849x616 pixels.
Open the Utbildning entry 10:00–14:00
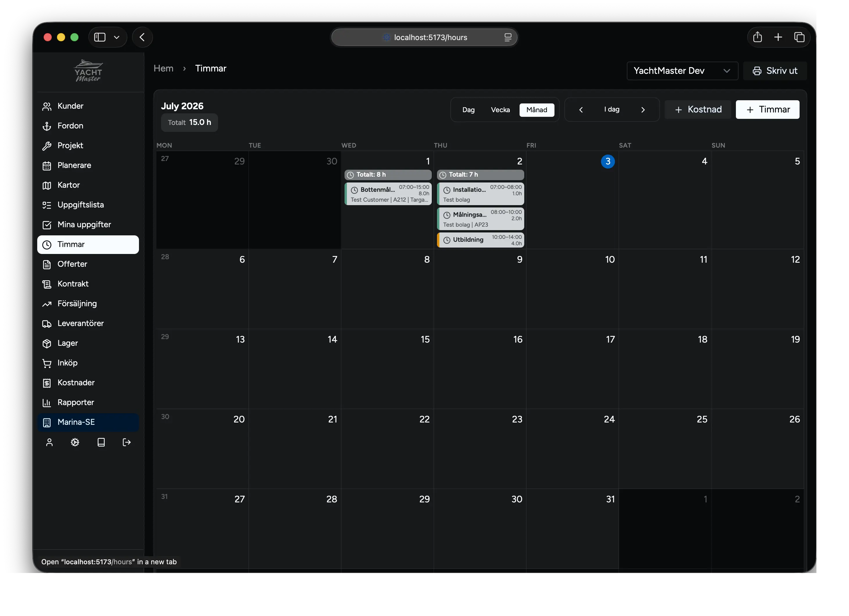[481, 240]
